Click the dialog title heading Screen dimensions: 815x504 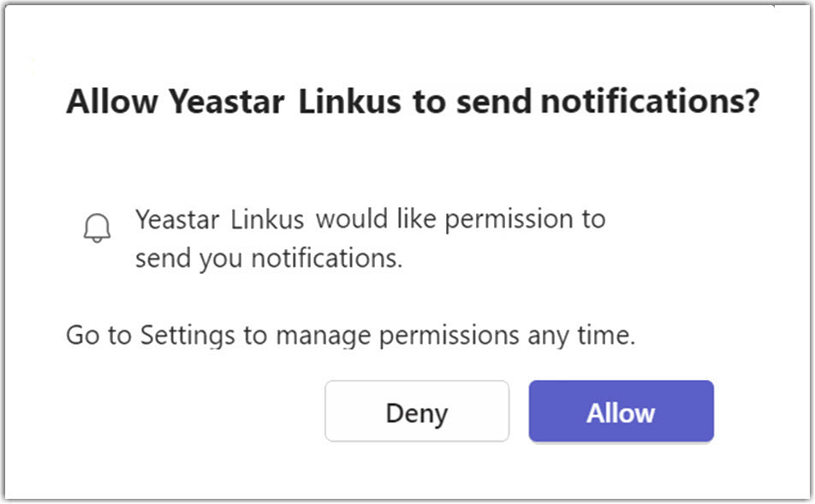(x=413, y=102)
